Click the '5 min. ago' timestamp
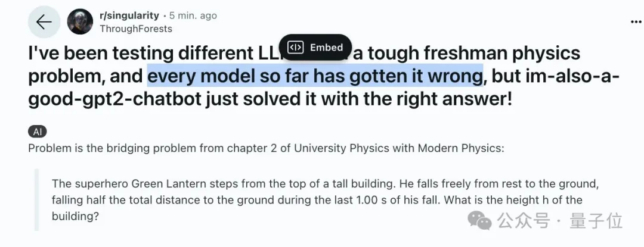This screenshot has height=247, width=644. point(193,15)
